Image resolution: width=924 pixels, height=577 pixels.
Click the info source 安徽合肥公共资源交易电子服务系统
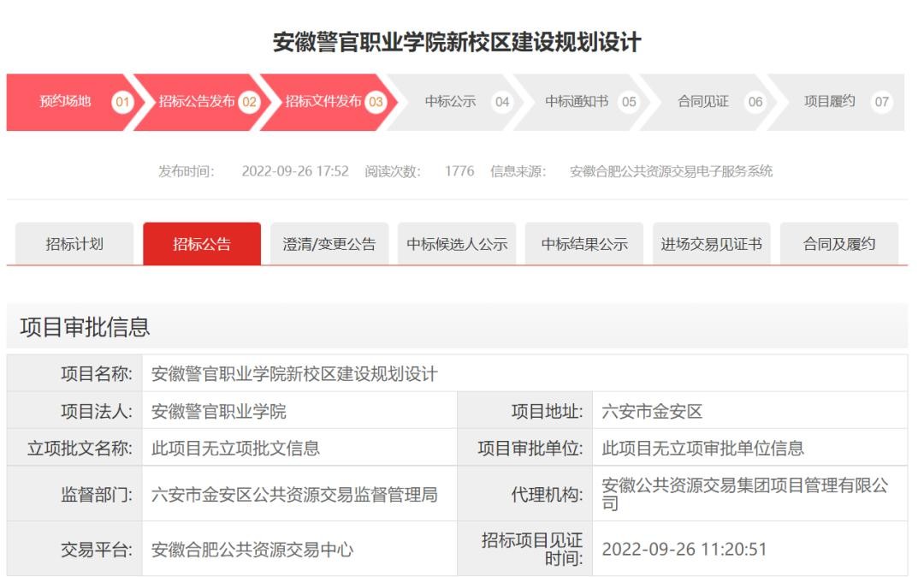(671, 171)
